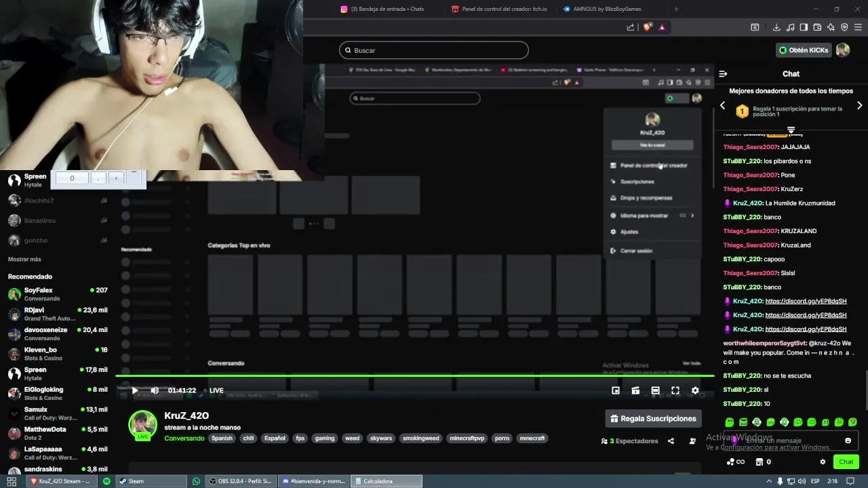Open Brave Wallet icon
868x488 pixels.
point(817,27)
